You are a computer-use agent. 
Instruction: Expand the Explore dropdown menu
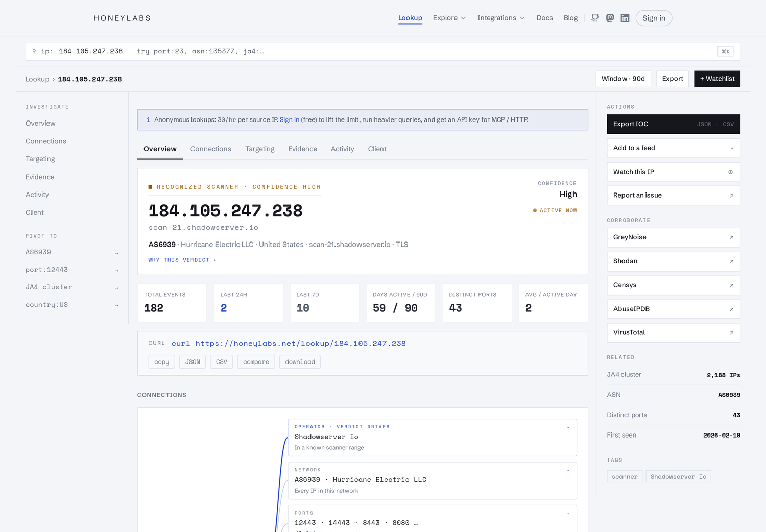point(449,18)
